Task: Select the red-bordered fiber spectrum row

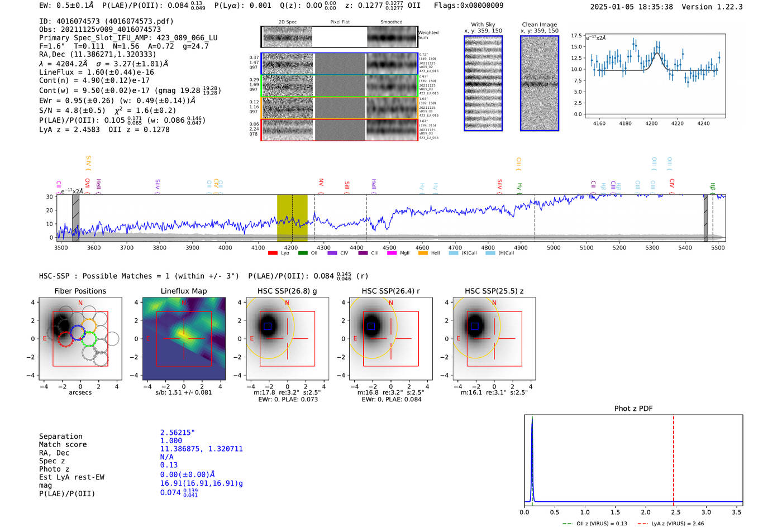Action: click(x=339, y=130)
